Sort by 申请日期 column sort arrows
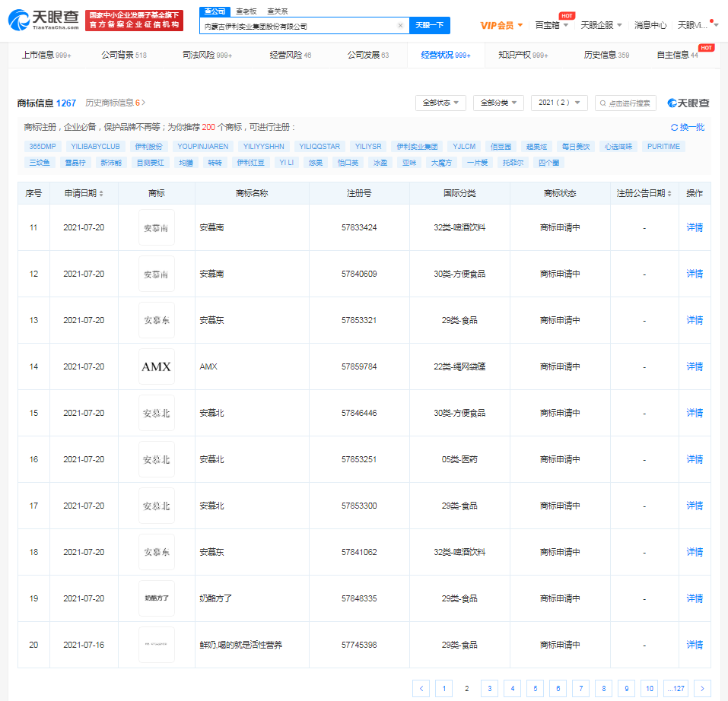Image resolution: width=728 pixels, height=701 pixels. [101, 194]
